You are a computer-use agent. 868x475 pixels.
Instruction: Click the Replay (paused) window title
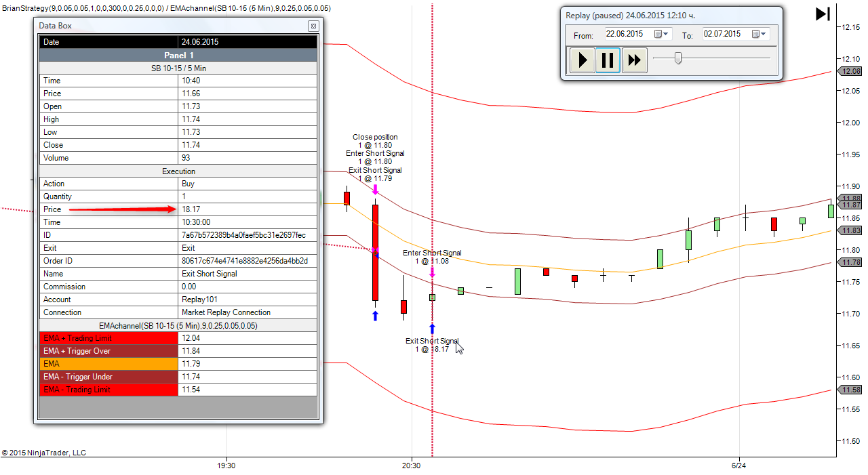(x=630, y=15)
